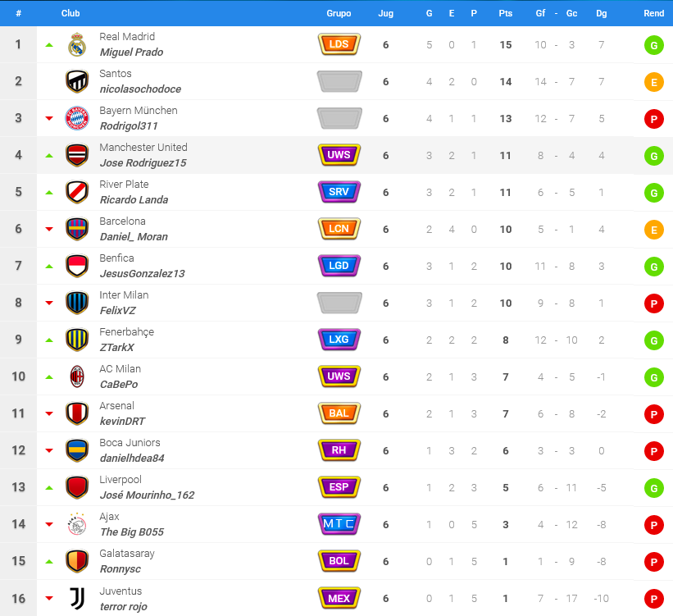
Task: Click the Real Madrid club crest
Action: (x=77, y=44)
